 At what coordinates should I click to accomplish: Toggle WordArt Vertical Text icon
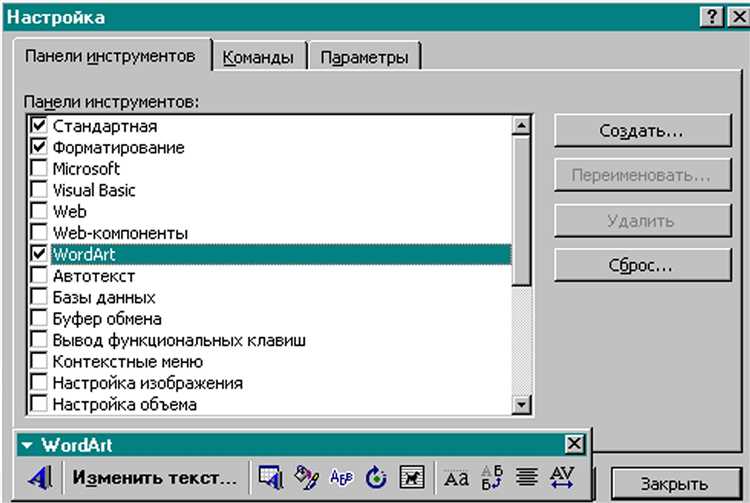(x=492, y=477)
